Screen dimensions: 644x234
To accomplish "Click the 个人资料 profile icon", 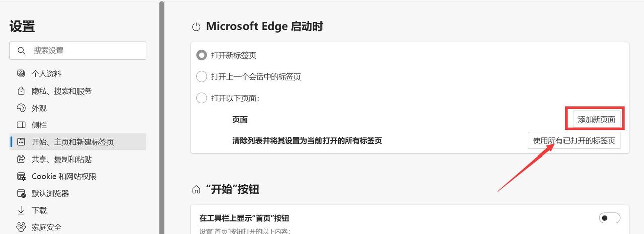I will [21, 74].
